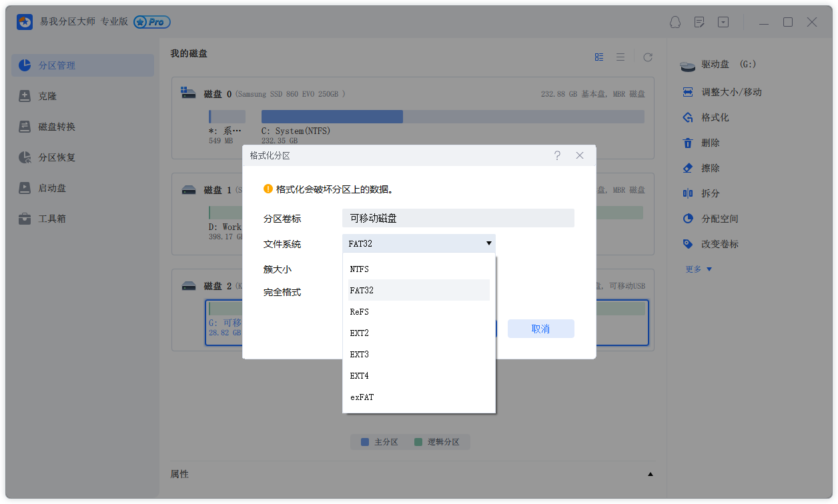Click the 删除 (Delete) trash icon
Image resolution: width=838 pixels, height=504 pixels.
click(x=687, y=142)
